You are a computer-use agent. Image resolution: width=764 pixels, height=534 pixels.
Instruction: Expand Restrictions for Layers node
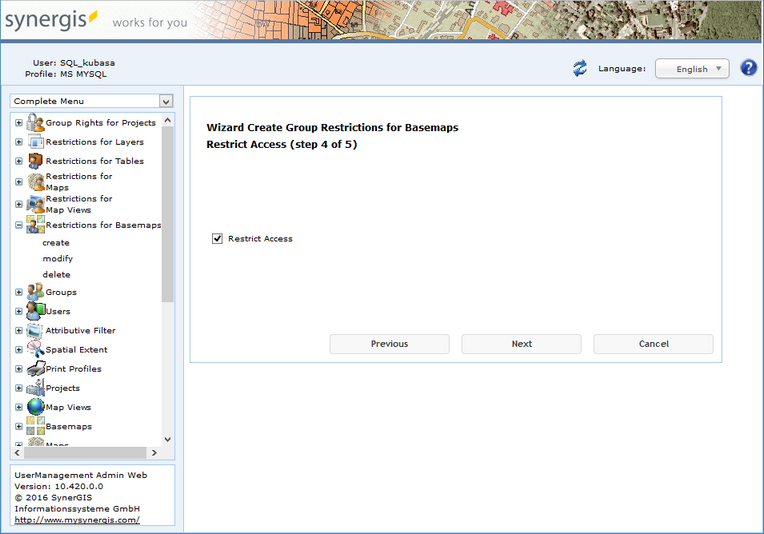[x=19, y=142]
